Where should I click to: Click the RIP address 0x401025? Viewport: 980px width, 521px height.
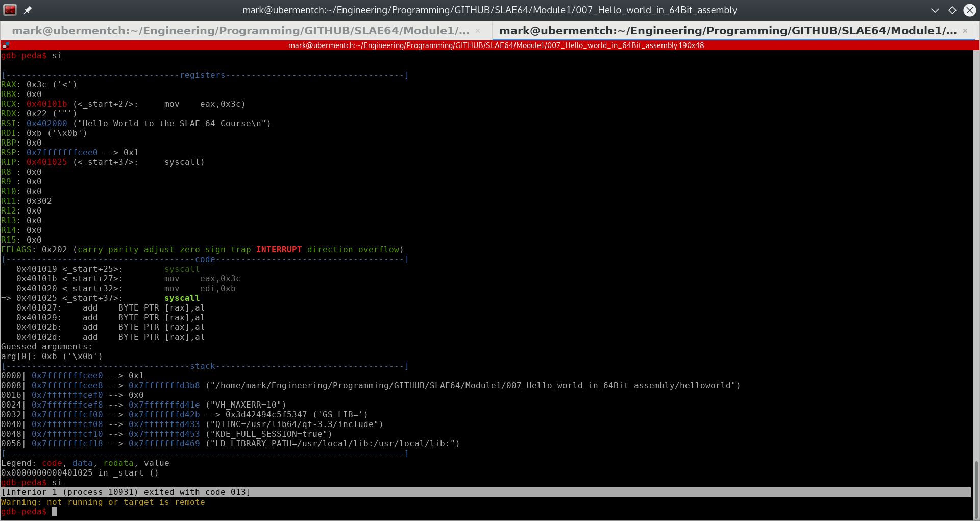click(x=46, y=162)
